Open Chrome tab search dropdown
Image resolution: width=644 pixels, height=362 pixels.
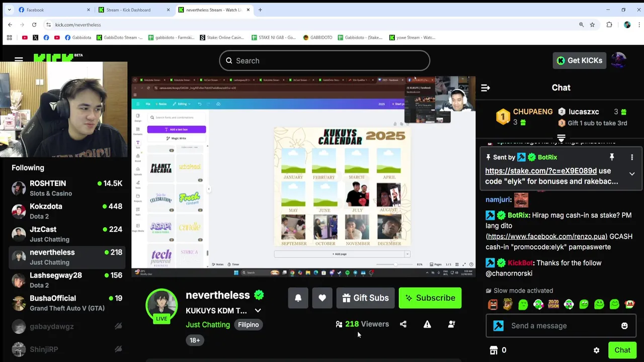(9, 10)
